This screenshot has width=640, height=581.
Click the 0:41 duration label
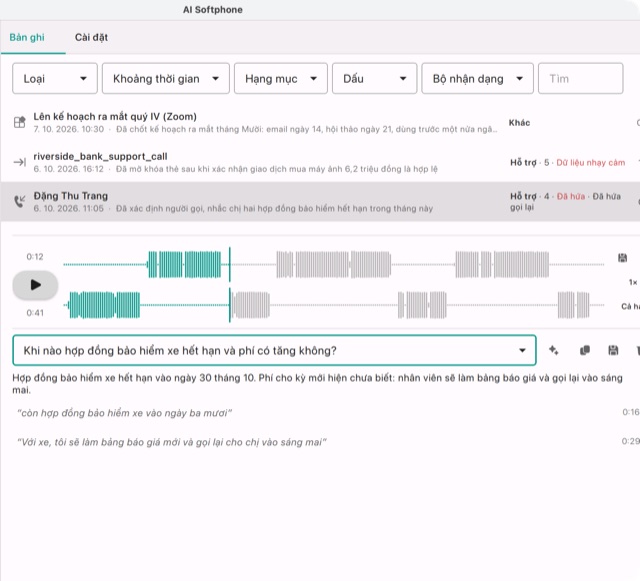pyautogui.click(x=35, y=313)
